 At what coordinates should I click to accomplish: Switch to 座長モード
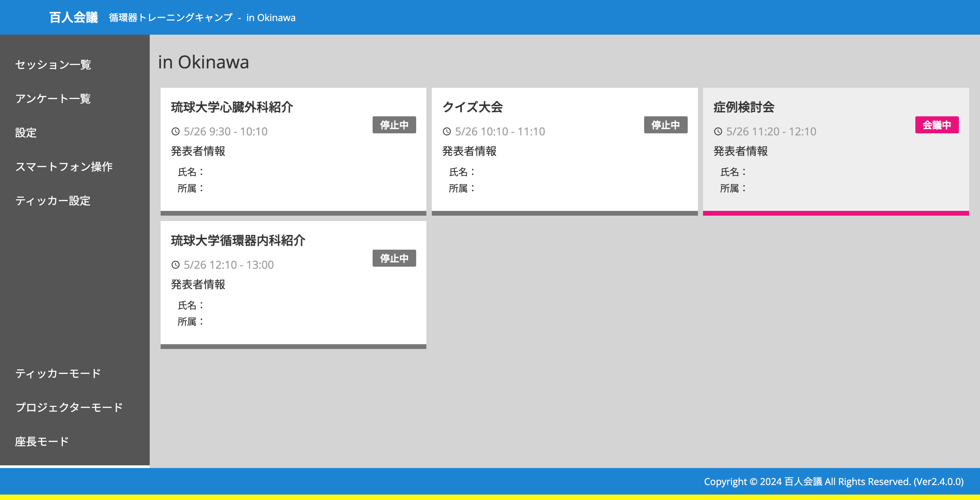coord(42,441)
